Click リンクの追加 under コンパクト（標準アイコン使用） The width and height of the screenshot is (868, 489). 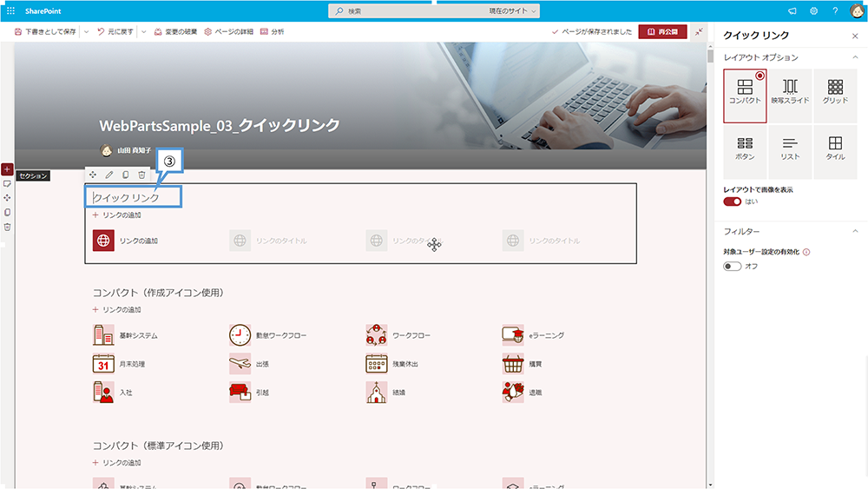(117, 462)
